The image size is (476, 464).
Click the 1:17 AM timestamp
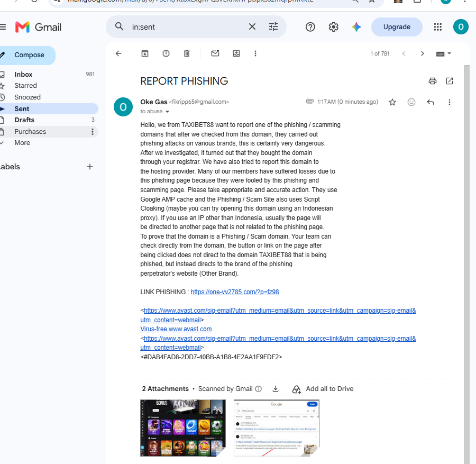pos(347,102)
